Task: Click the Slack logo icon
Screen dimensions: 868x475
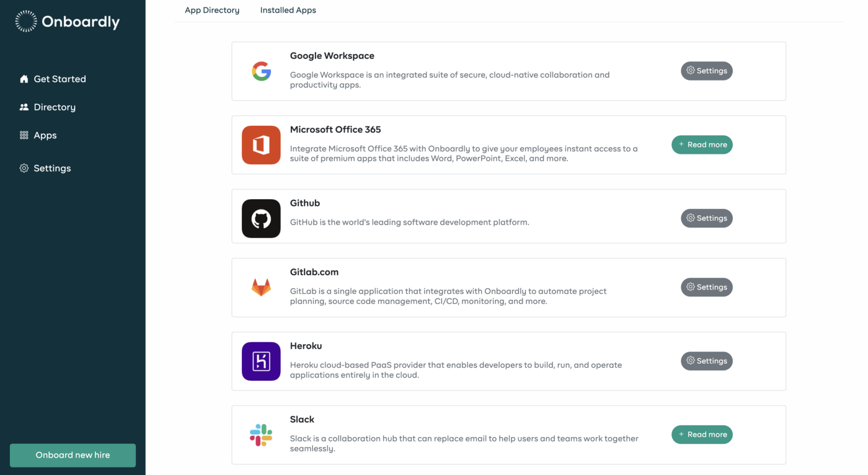Action: [x=261, y=435]
